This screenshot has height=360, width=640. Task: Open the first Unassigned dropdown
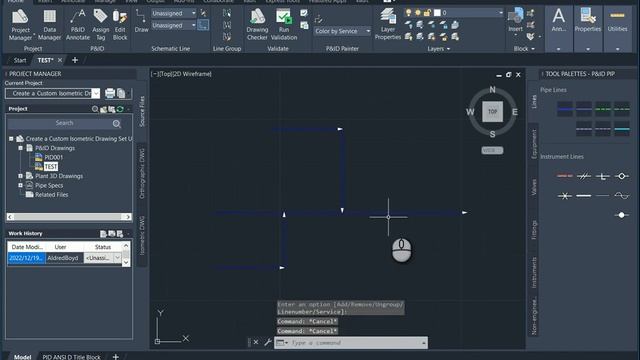tap(174, 13)
